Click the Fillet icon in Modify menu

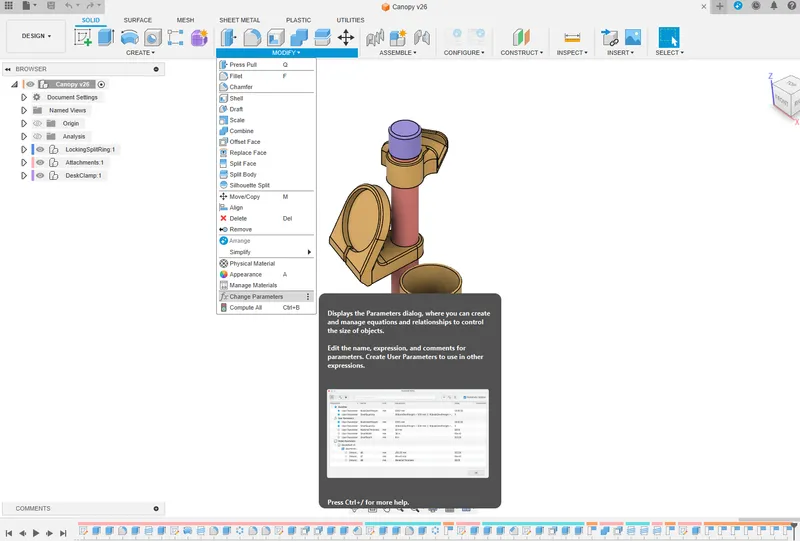pyautogui.click(x=223, y=76)
